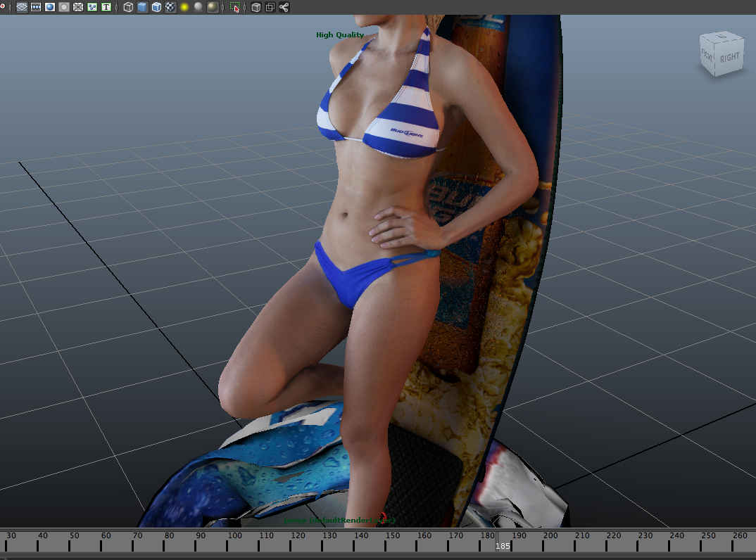This screenshot has width=756, height=560.
Task: Click the X-ray cube icon
Action: (x=256, y=7)
